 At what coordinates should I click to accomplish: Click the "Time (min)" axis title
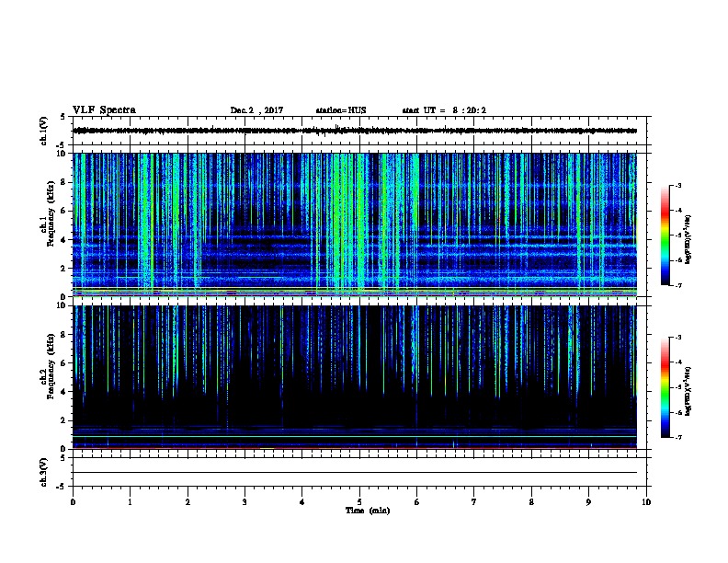[x=368, y=511]
